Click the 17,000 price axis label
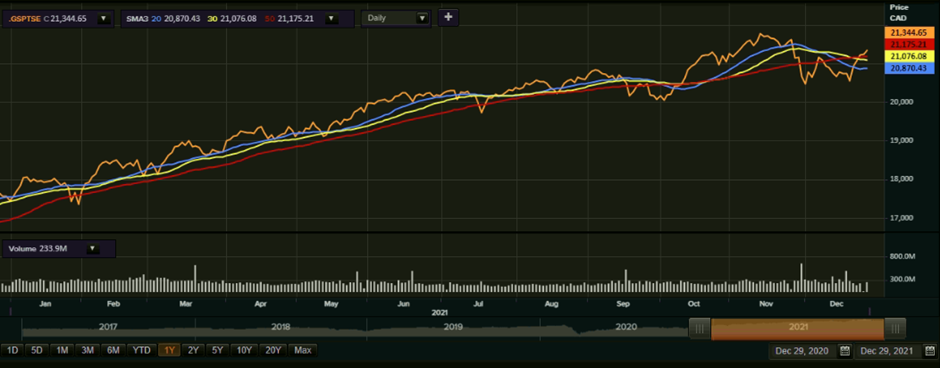This screenshot has height=368, width=940. click(902, 218)
